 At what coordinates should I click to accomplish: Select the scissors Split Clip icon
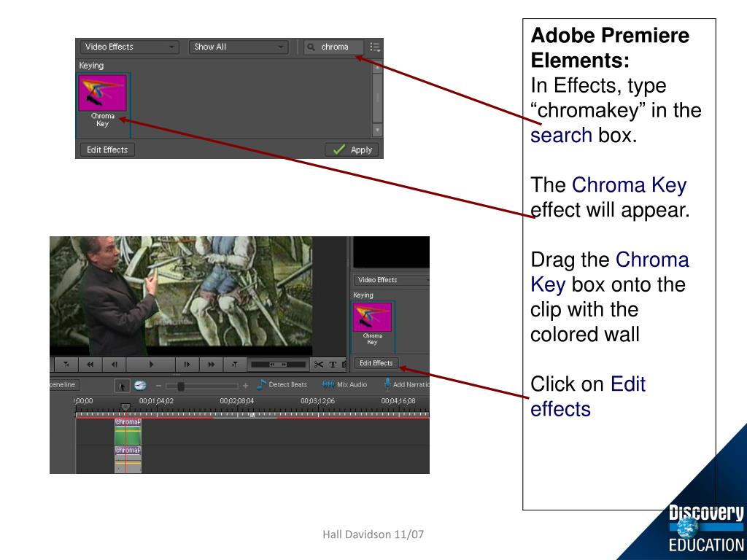318,364
